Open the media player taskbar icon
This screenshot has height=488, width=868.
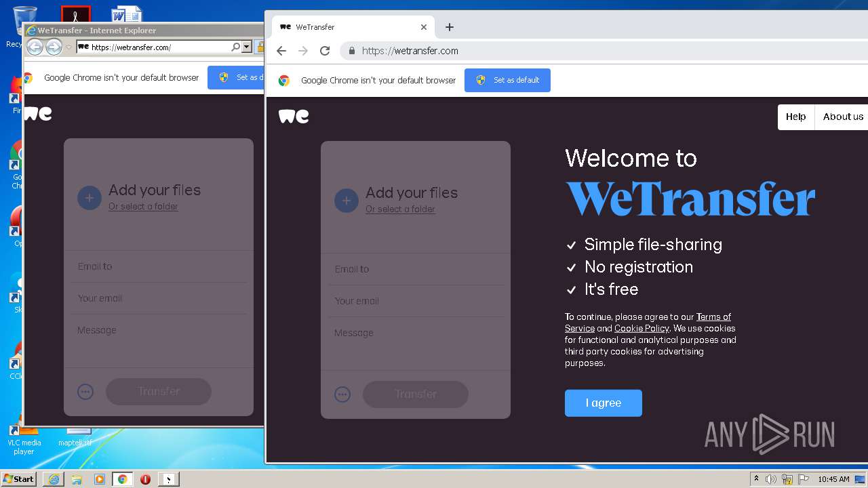(100, 479)
